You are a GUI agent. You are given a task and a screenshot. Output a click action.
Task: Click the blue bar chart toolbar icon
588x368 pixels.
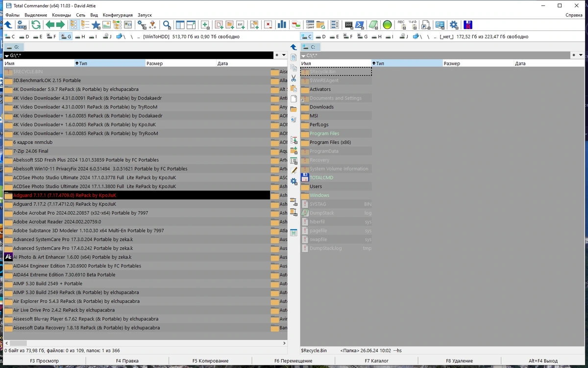(282, 25)
